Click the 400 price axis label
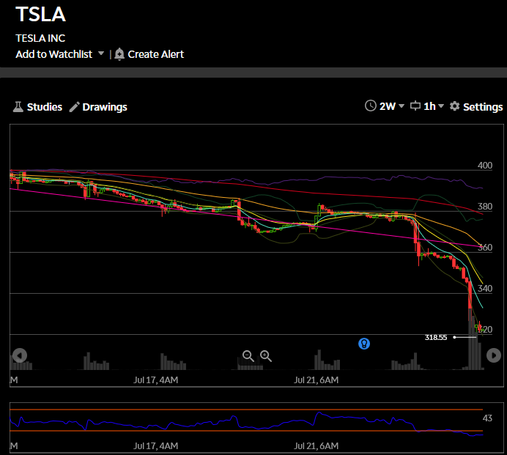The height and width of the screenshot is (455, 507). coord(485,165)
